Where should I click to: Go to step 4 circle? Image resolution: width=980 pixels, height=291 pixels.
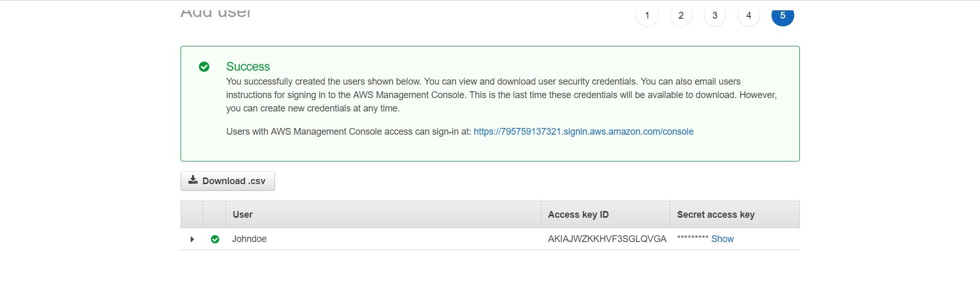click(748, 15)
